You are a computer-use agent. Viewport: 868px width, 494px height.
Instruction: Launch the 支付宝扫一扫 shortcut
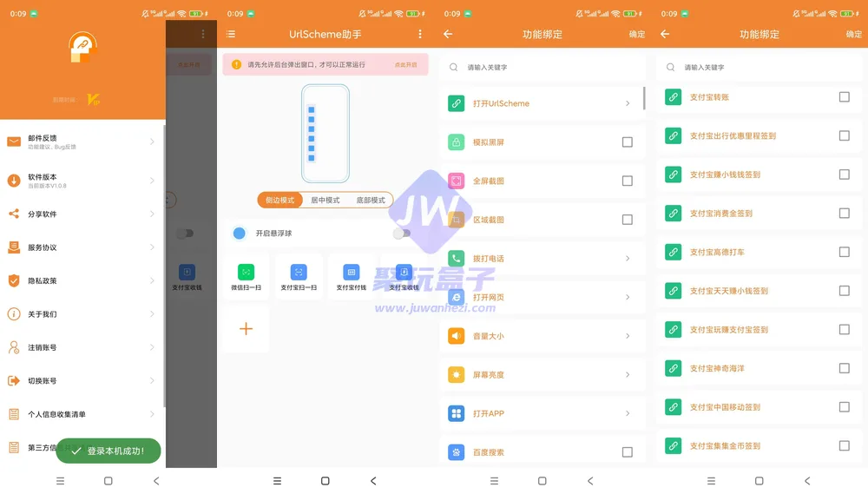[299, 276]
